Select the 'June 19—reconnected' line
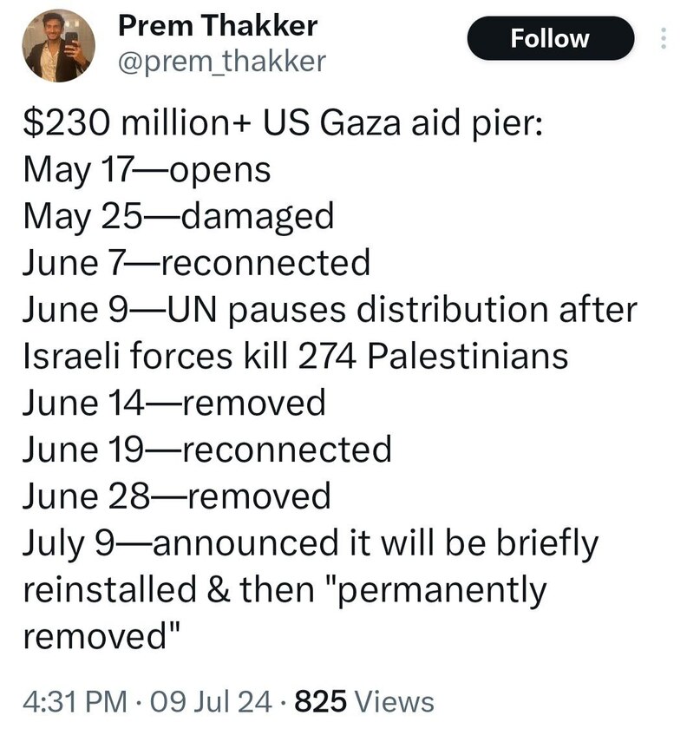Viewport: 700px width, 729px height. (207, 450)
